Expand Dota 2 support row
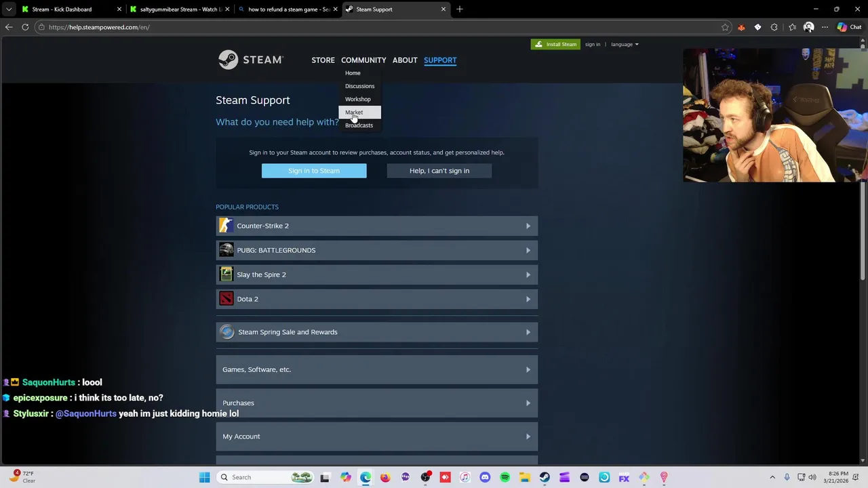This screenshot has width=868, height=488. pos(376,299)
